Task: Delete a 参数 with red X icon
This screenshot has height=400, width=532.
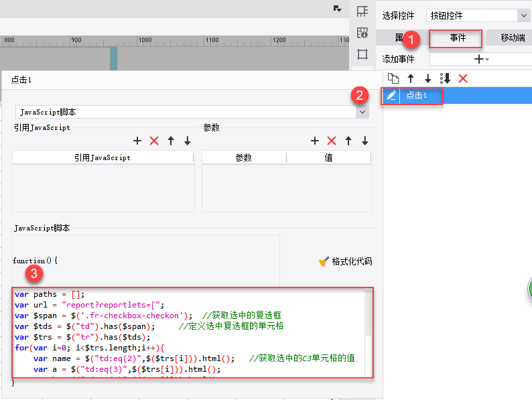Action: click(x=332, y=141)
